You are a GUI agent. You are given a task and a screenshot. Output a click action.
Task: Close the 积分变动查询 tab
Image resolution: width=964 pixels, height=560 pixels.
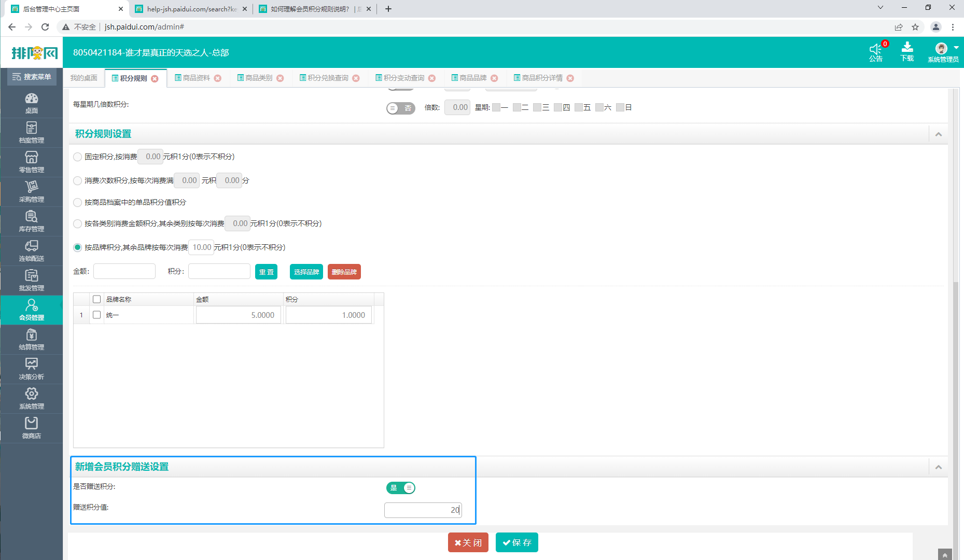432,78
